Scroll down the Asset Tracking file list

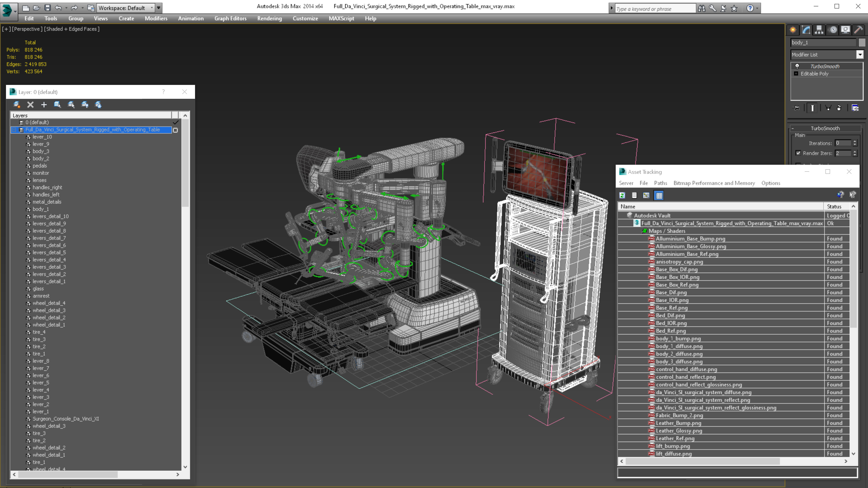[854, 454]
